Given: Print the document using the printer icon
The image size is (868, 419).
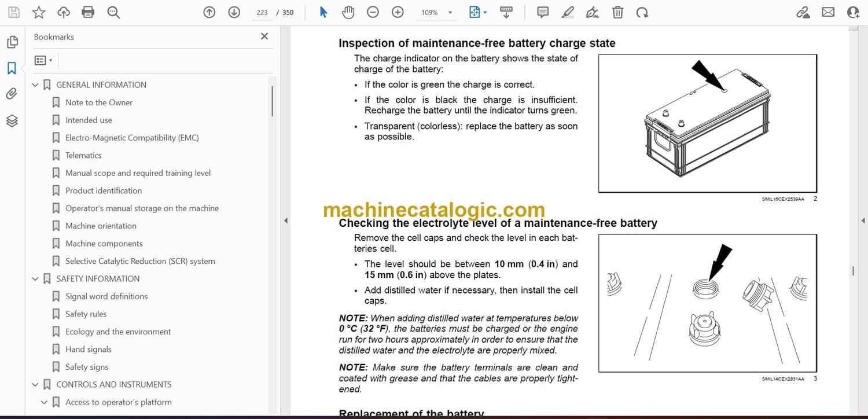Looking at the screenshot, I should [x=88, y=12].
